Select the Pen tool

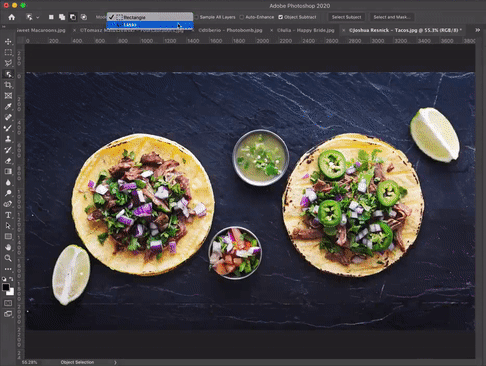point(8,204)
